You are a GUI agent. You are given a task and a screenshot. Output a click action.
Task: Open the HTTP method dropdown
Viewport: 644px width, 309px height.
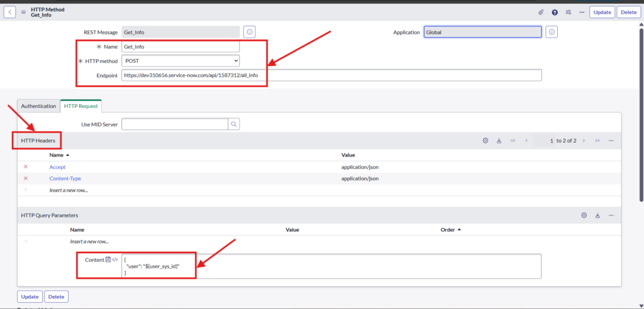[180, 61]
